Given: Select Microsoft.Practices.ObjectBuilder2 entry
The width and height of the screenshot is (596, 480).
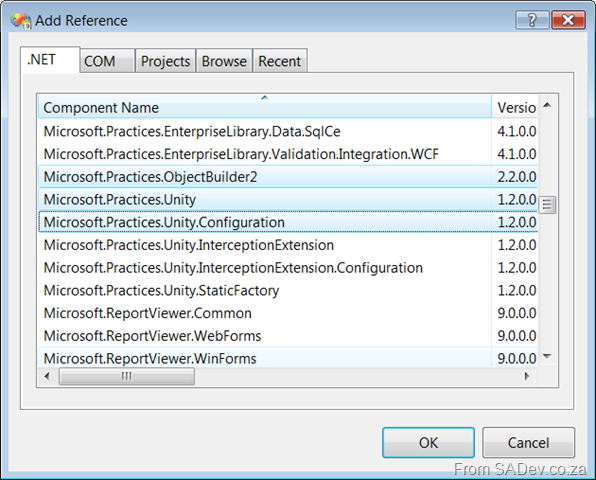Looking at the screenshot, I should coord(288,177).
